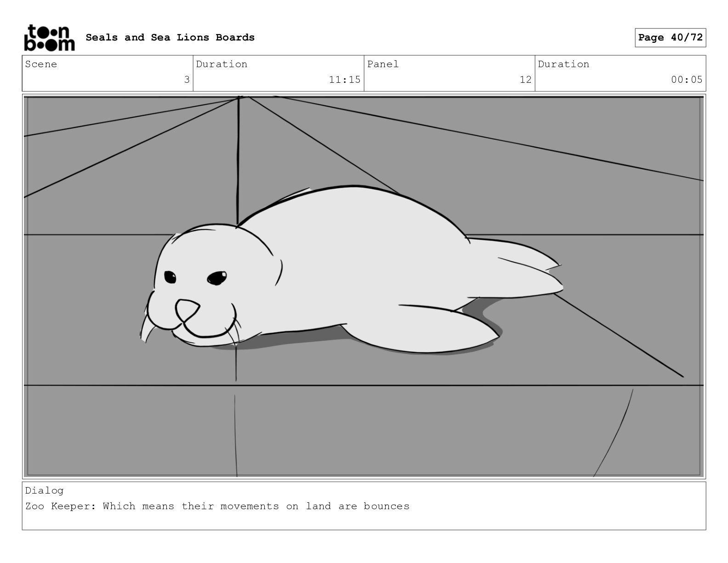Select the title 'Seals and Sea Lions Boards'

(170, 37)
